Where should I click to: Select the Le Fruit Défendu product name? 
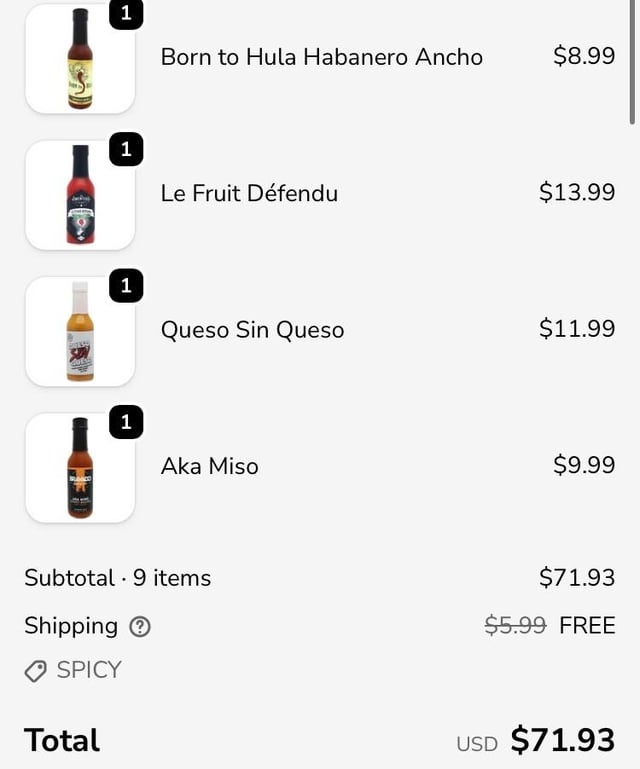point(249,193)
